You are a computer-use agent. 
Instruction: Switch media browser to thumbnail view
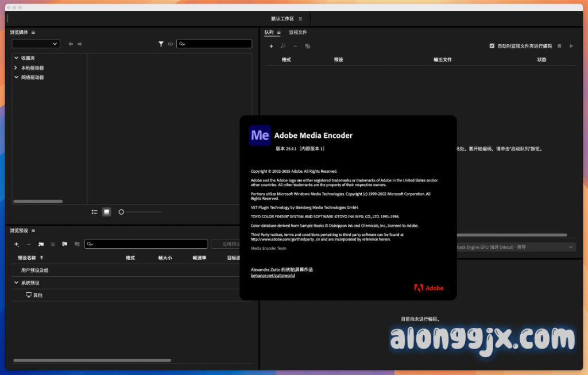coord(106,212)
